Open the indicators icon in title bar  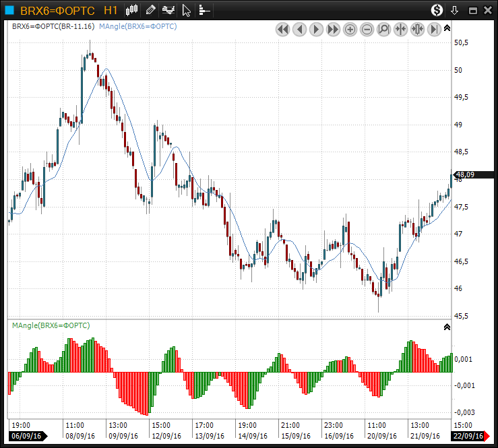(x=168, y=10)
